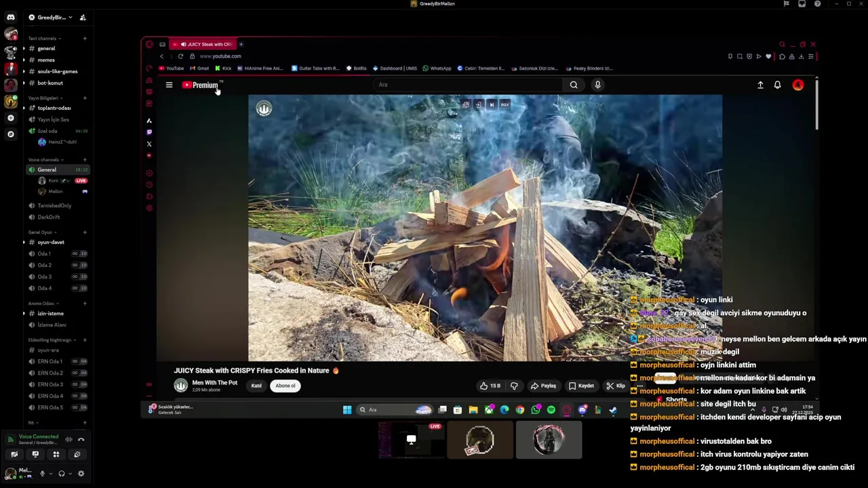Toggle the microphone mute in the user panel
868x488 pixels.
click(42, 474)
